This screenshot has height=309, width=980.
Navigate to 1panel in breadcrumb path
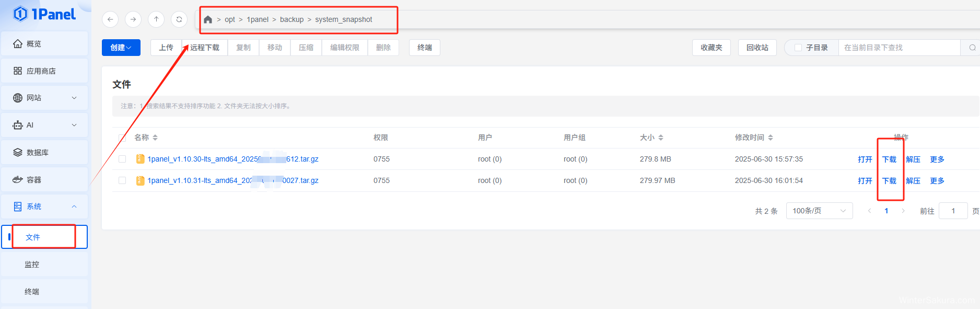[258, 19]
